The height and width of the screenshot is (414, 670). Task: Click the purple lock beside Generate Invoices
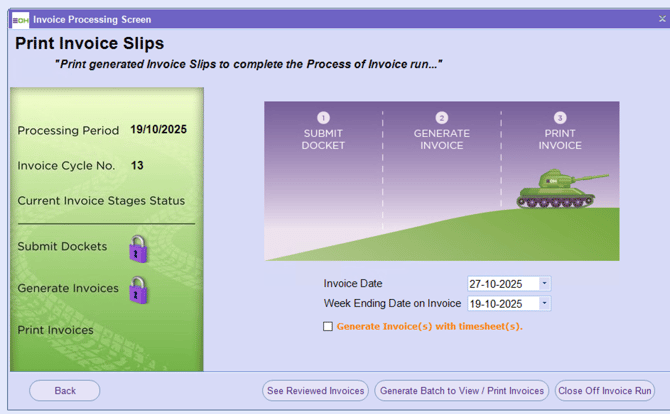[138, 290]
